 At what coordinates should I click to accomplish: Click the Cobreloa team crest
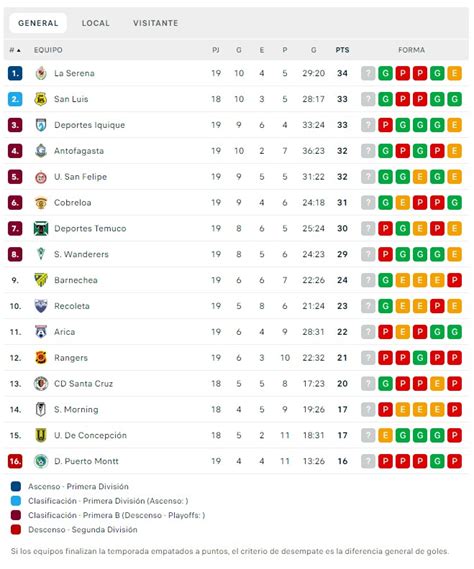41,202
